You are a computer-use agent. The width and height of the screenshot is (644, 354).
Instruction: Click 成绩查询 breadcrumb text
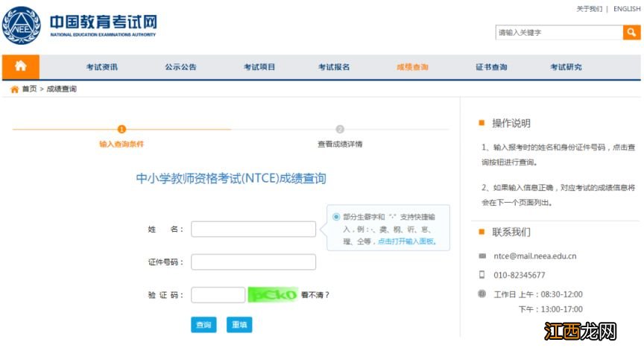click(62, 89)
